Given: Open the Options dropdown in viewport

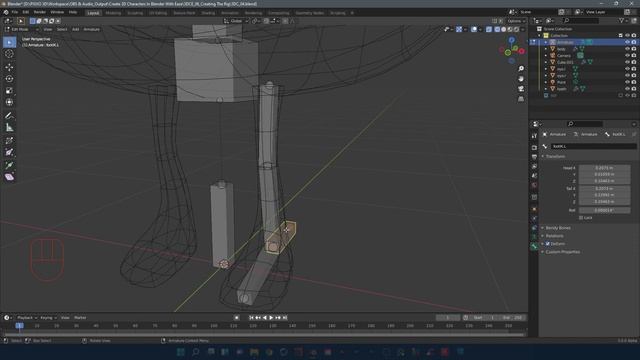Looking at the screenshot, I should pyautogui.click(x=516, y=21).
